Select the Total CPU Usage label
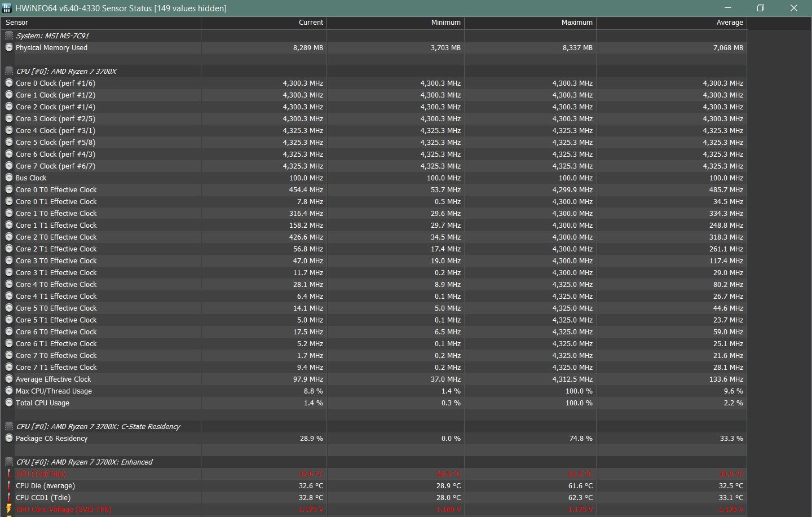This screenshot has height=517, width=812. coord(42,403)
